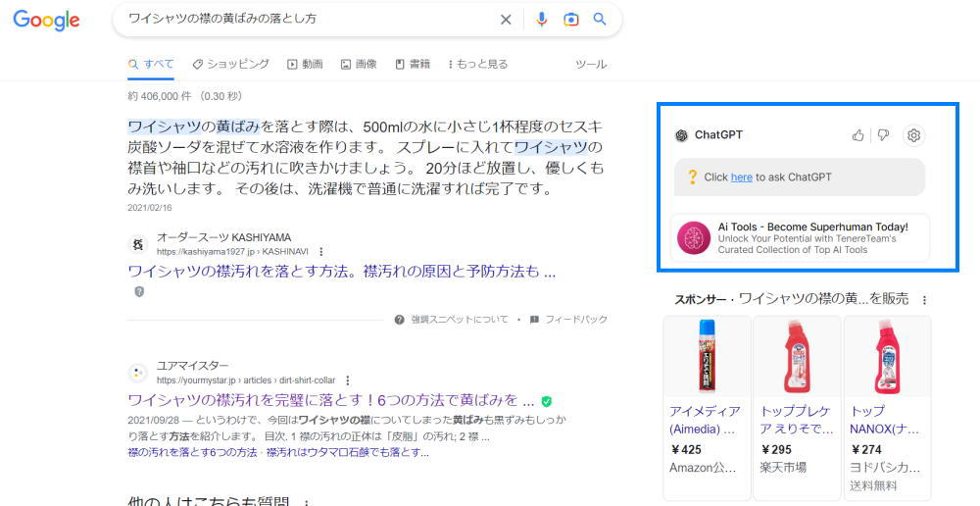The height and width of the screenshot is (506, 980).
Task: Open アイメディア (Aimedia) product link
Action: point(705,420)
